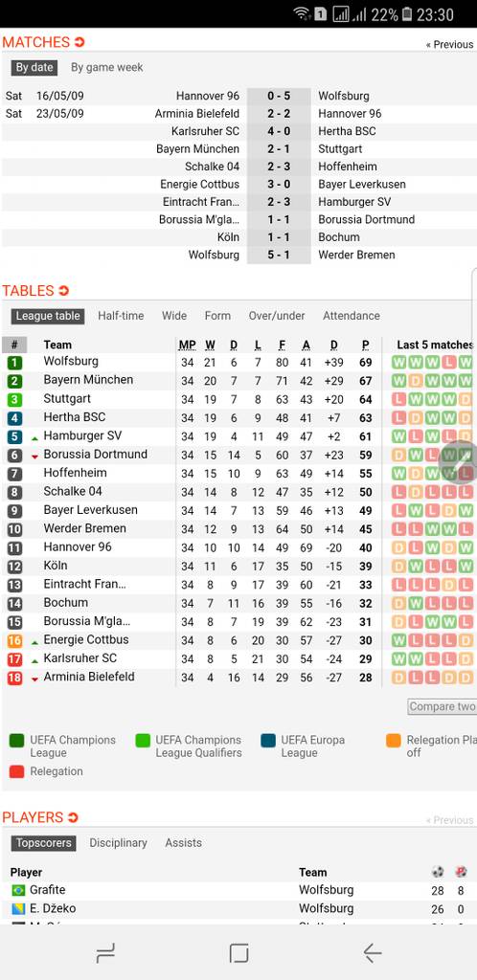Select Grafite's Brazil flag icon
This screenshot has width=477, height=980.
tap(18, 890)
